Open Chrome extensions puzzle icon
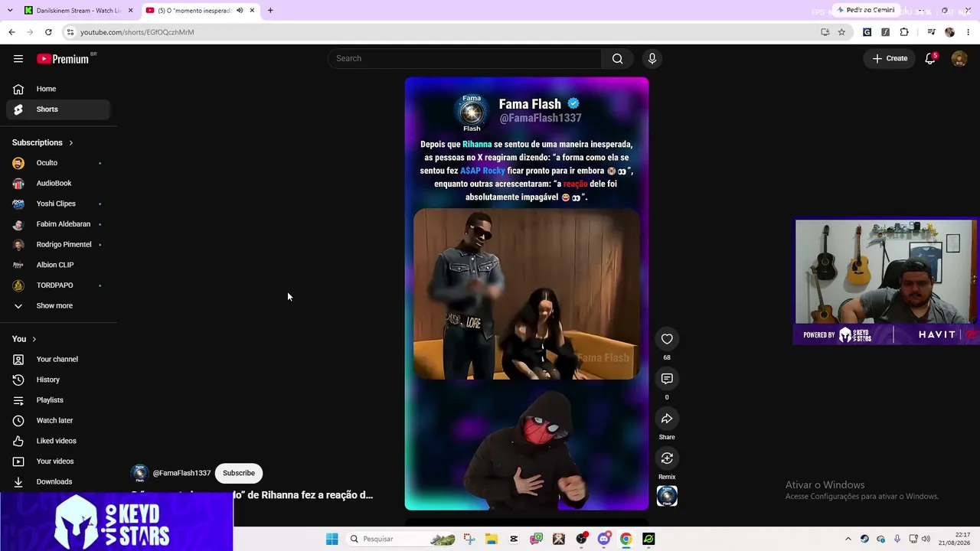980x551 pixels. (x=904, y=32)
